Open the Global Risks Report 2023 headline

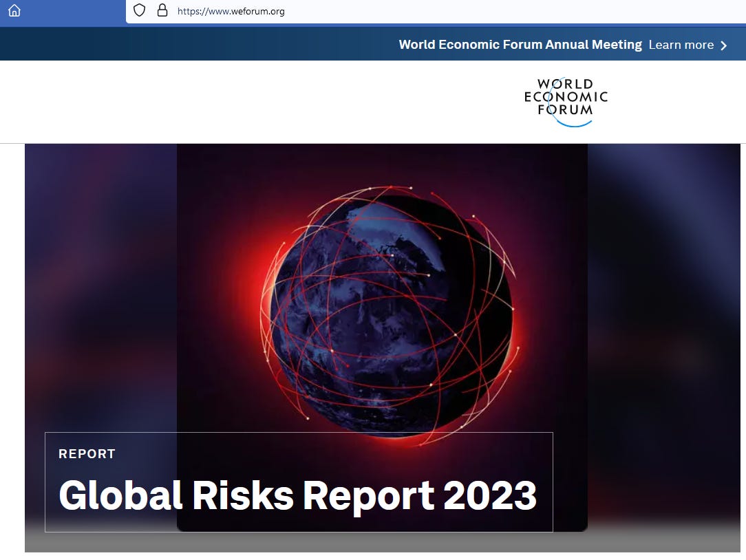[298, 495]
